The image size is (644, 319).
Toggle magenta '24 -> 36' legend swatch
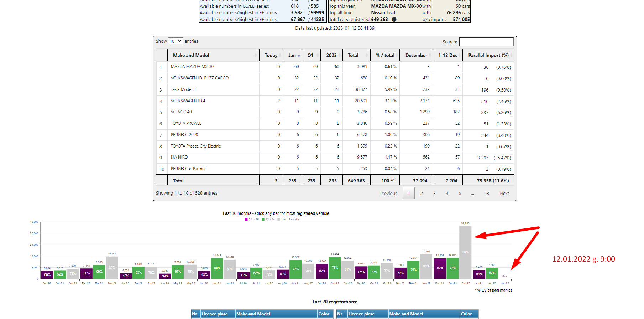(x=246, y=220)
